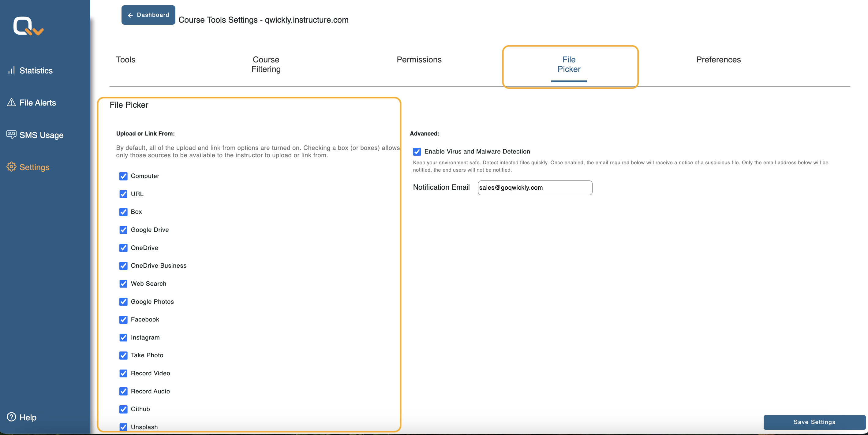The image size is (868, 435).
Task: Toggle the Record Video checkbox
Action: (123, 374)
